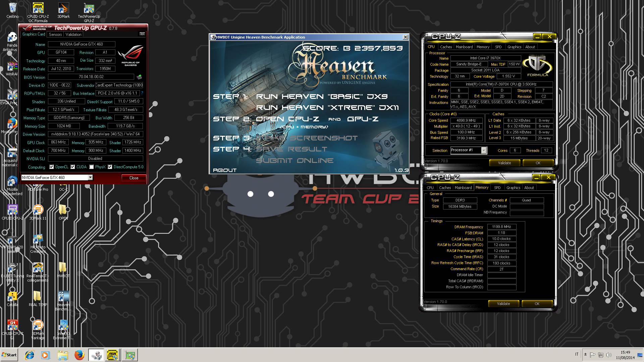
Task: Click Save Result in HWBOT Heaven app
Action: [x=291, y=149]
